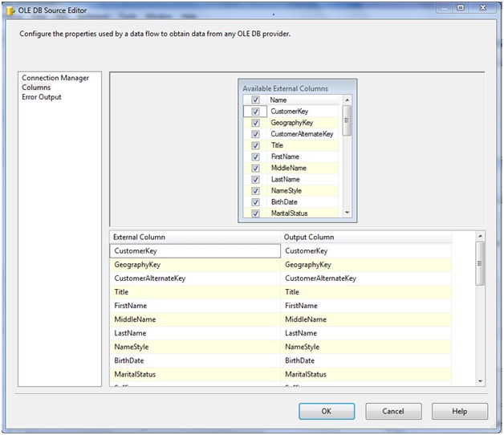The width and height of the screenshot is (504, 435).
Task: Click the Title output column cell
Action: (x=366, y=292)
